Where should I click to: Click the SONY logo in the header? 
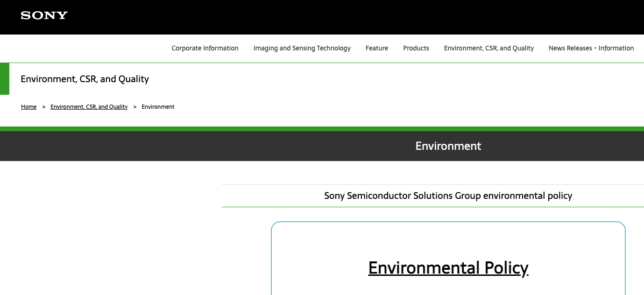pos(44,15)
